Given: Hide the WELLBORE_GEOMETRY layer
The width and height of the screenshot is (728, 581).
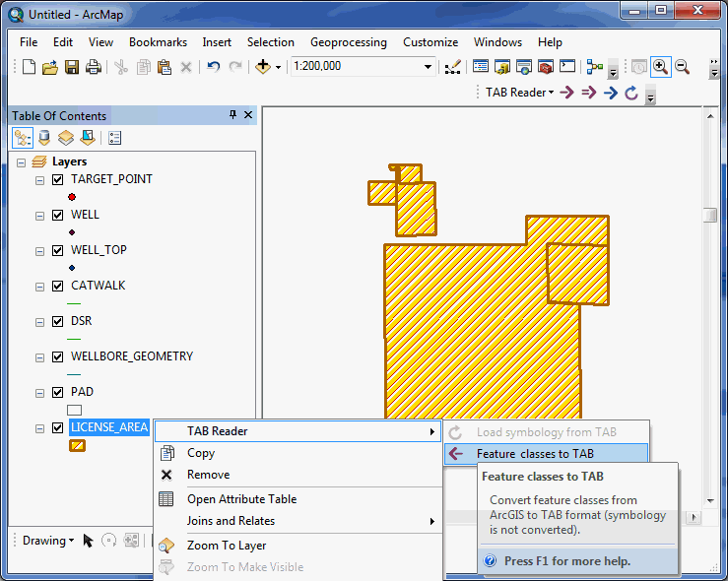Looking at the screenshot, I should 57,356.
